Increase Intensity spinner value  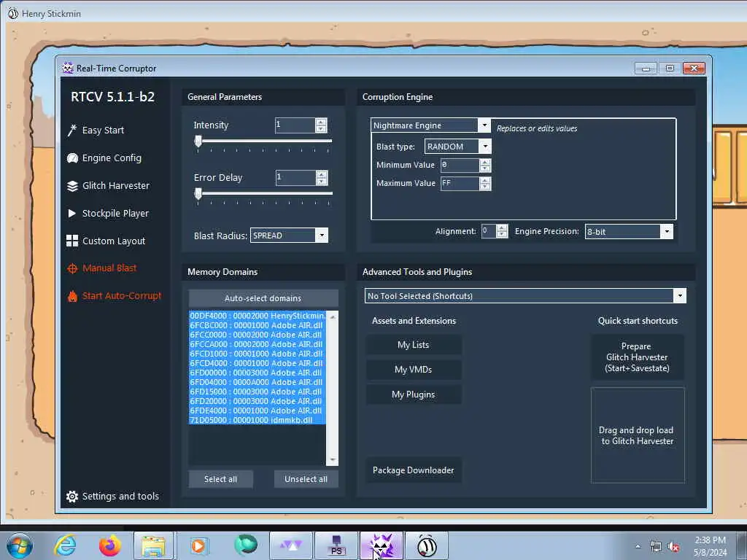pos(321,122)
